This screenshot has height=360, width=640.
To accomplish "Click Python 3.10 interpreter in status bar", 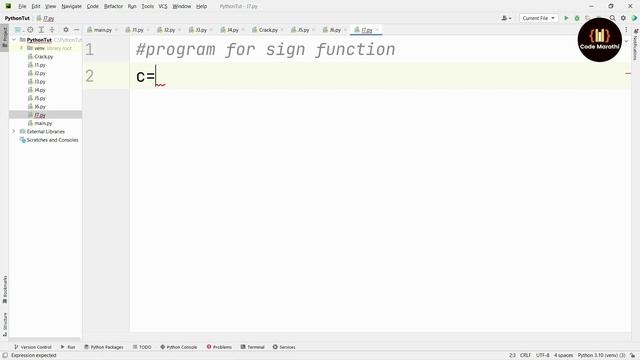I will 601,356.
